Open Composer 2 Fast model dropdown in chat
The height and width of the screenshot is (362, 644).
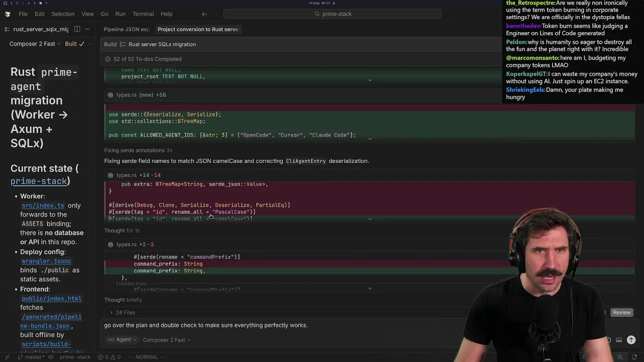pos(167,340)
